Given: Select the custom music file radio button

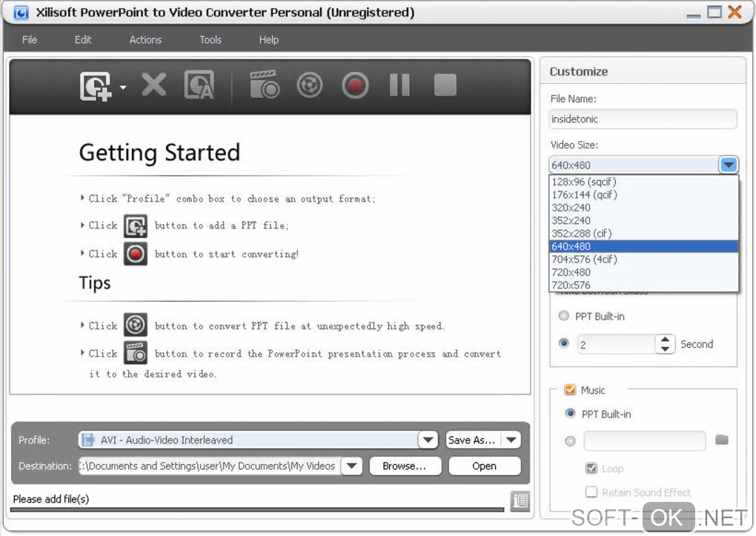Looking at the screenshot, I should (571, 441).
